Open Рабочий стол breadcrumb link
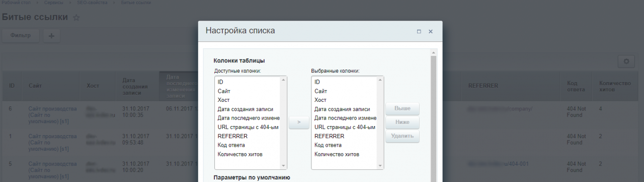Viewport: 644px width, 182px height. click(16, 3)
